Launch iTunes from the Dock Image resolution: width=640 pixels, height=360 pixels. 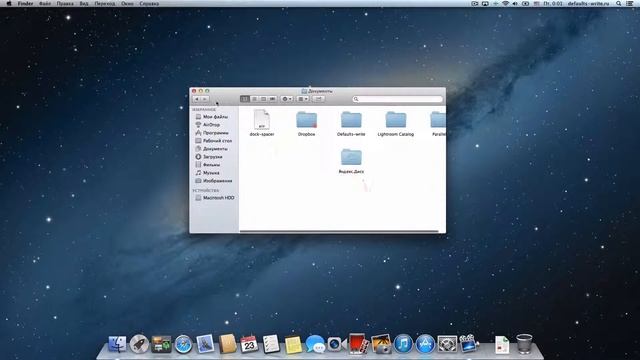click(403, 344)
